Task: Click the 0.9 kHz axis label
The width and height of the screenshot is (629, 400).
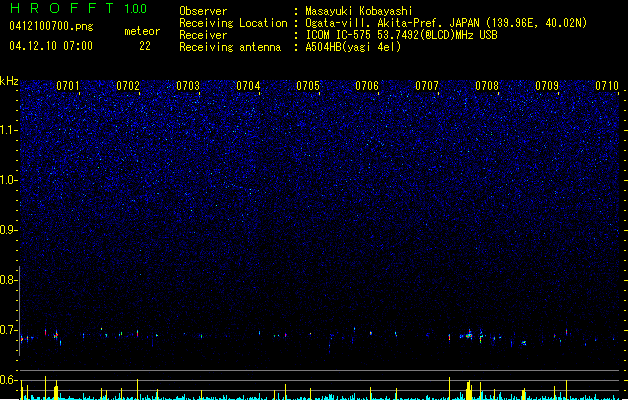Action: (7, 230)
